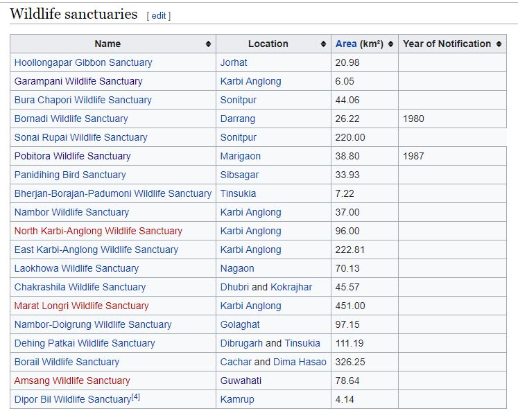
Task: Sort table by Name column arrows
Action: (x=208, y=44)
